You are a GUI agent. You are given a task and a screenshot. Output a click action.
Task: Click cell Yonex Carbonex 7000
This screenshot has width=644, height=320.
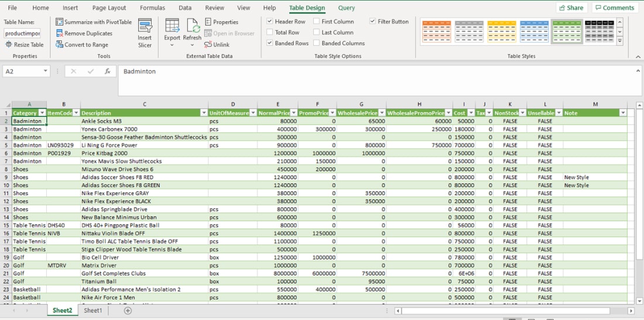144,129
